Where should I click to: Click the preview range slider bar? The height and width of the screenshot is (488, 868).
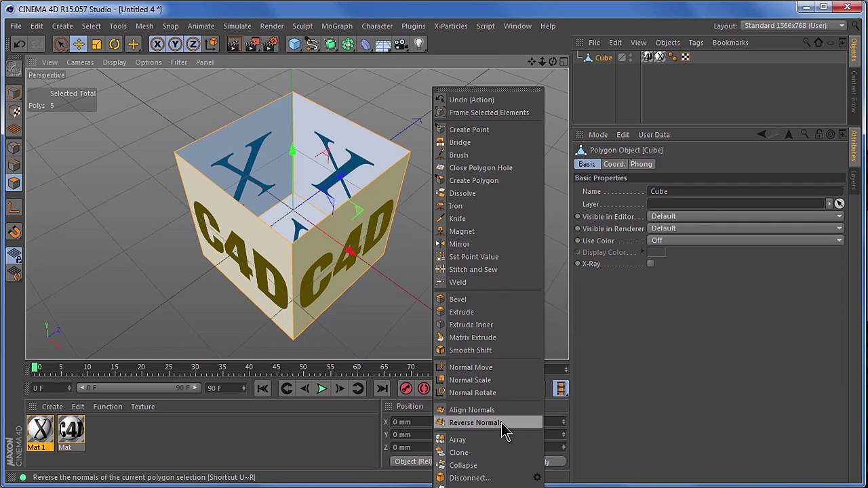(x=138, y=388)
